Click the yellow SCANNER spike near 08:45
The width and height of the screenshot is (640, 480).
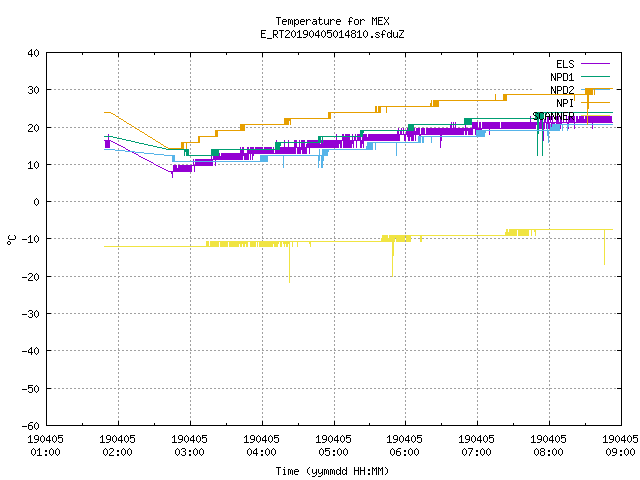pos(604,247)
